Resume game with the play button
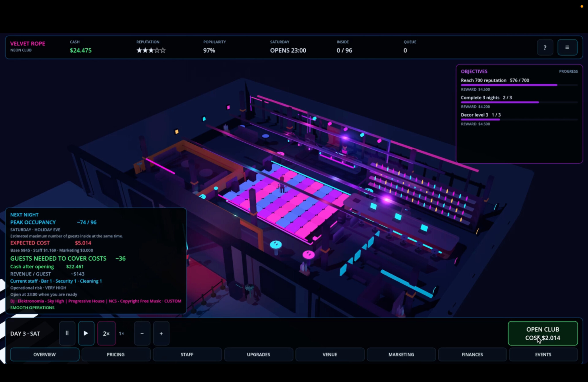The width and height of the screenshot is (588, 382). (x=86, y=333)
